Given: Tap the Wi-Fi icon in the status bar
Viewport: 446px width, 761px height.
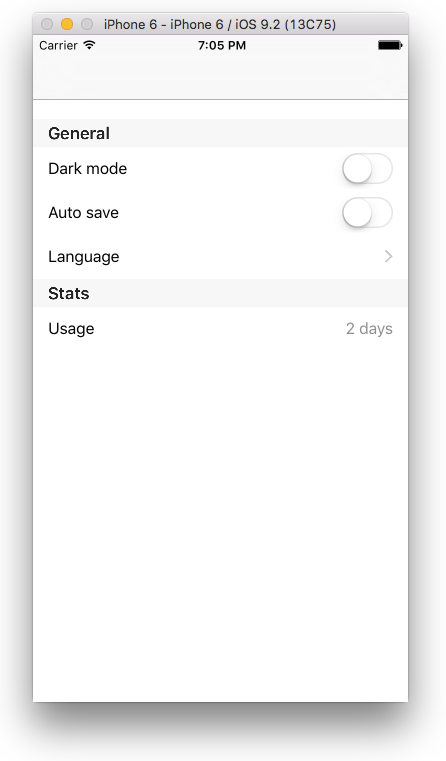Looking at the screenshot, I should tap(89, 45).
